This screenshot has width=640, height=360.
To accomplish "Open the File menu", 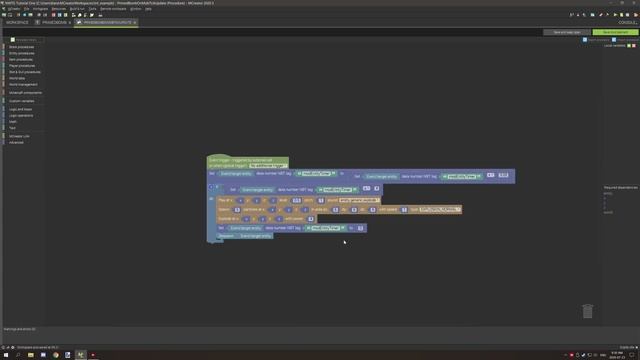I will [27, 9].
